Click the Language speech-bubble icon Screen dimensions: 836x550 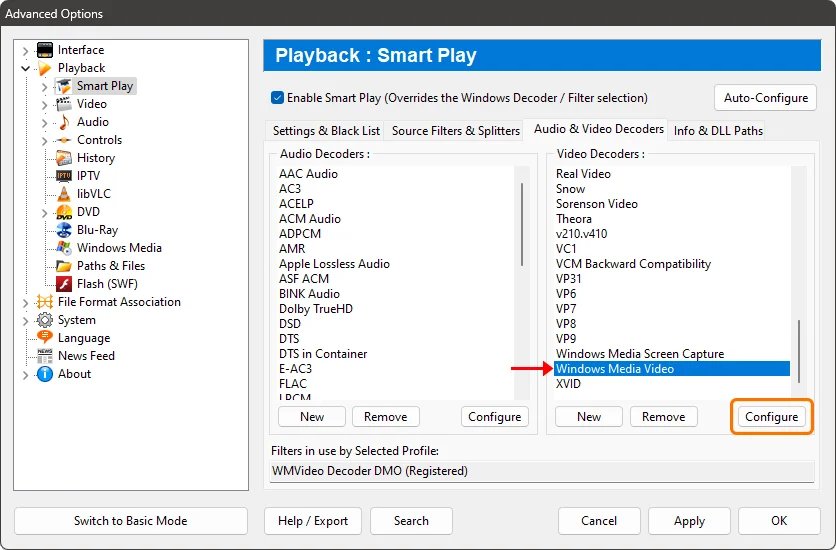[x=45, y=337]
